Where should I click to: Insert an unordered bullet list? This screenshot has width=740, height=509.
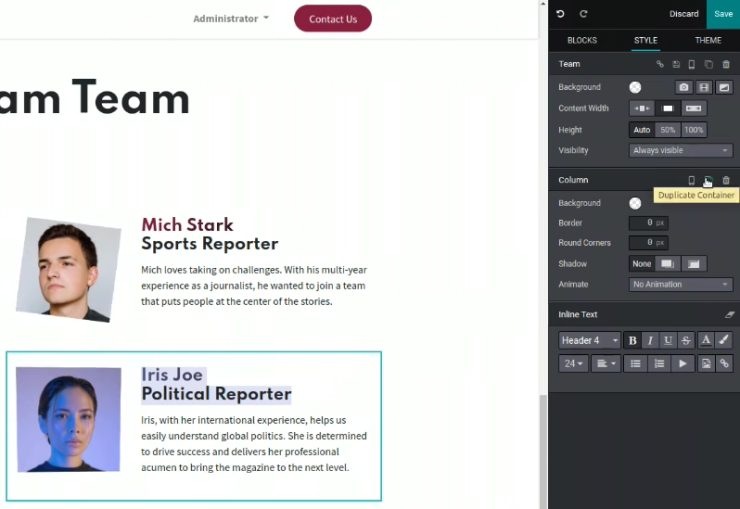coord(635,364)
